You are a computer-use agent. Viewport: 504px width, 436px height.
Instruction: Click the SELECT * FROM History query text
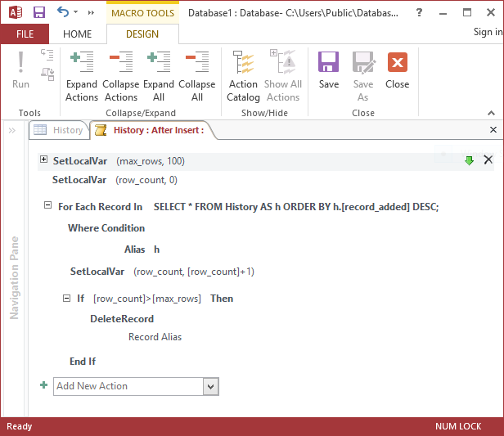296,207
